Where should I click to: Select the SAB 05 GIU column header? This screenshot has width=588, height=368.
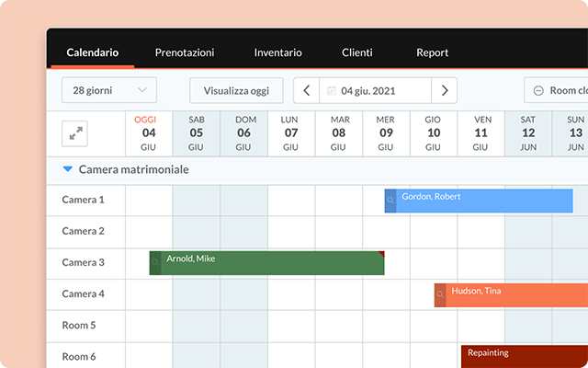click(x=197, y=133)
